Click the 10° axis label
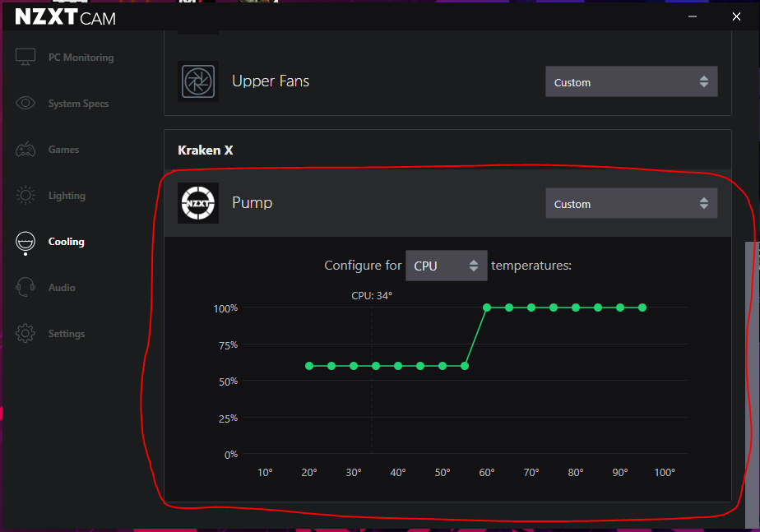Screen dimensions: 760x532 [265, 473]
